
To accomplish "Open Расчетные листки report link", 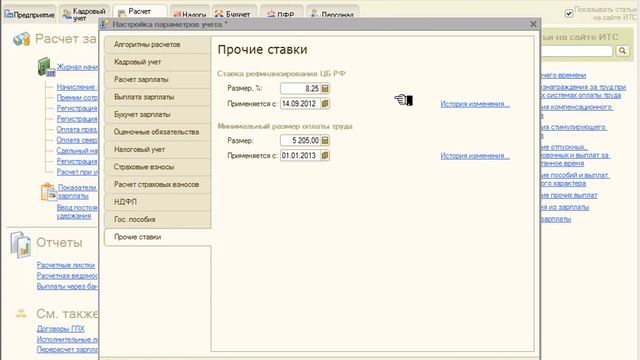I will [66, 265].
